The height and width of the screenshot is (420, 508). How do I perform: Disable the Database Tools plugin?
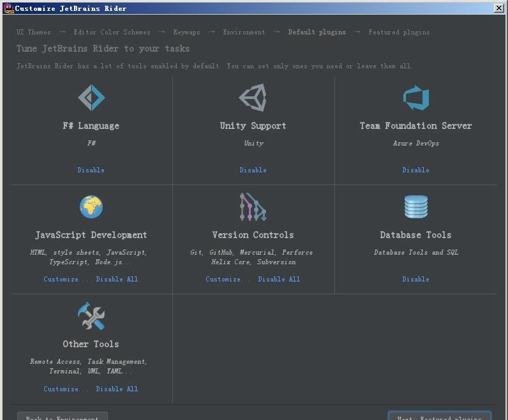pos(415,279)
